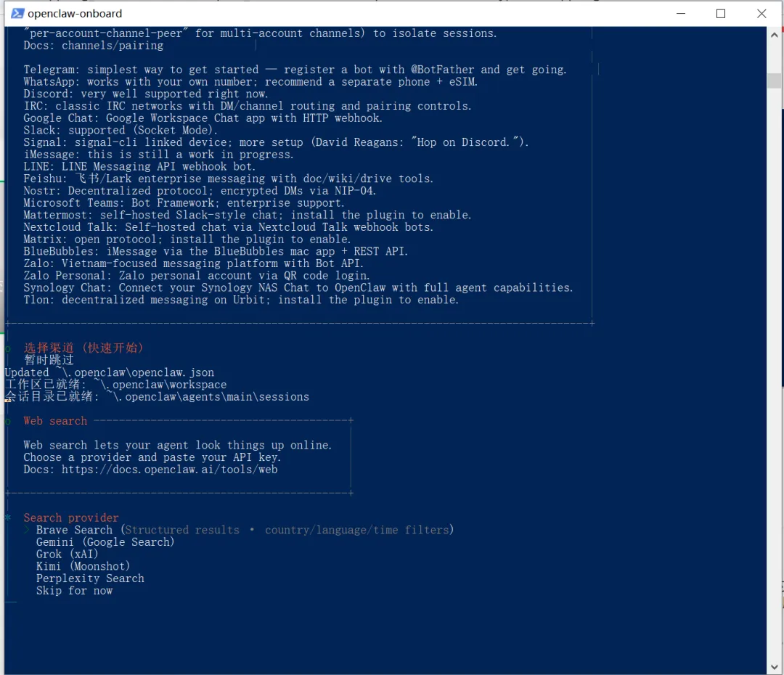The width and height of the screenshot is (784, 675).
Task: Click the Nostr Decentralized protocol line
Action: coord(200,191)
